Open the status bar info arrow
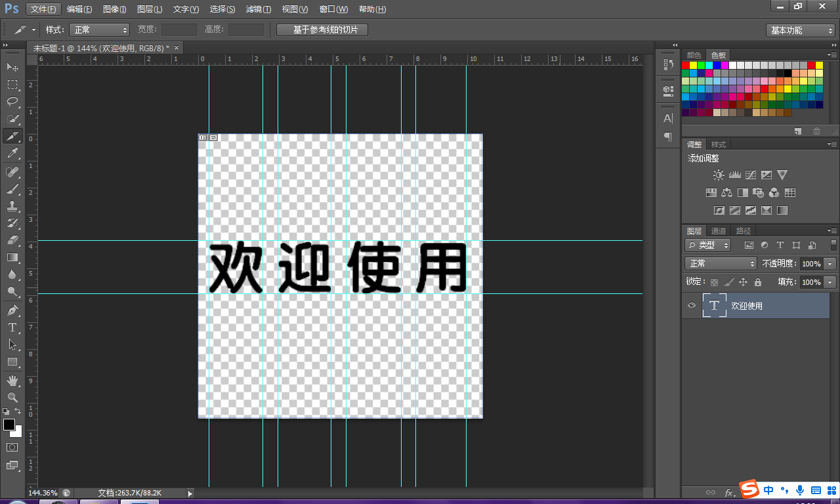The image size is (840, 504). click(190, 493)
